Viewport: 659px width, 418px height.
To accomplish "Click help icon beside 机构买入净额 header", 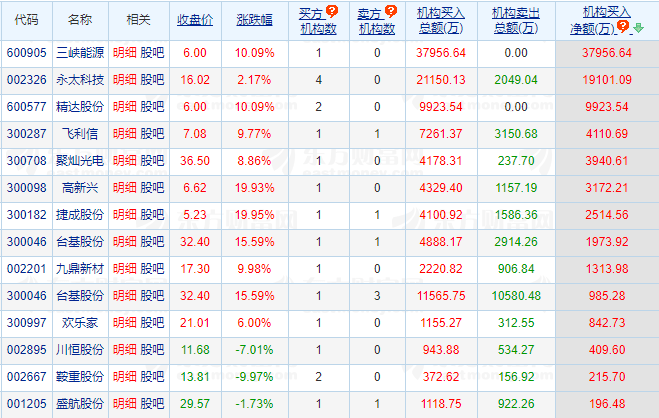I will (622, 25).
